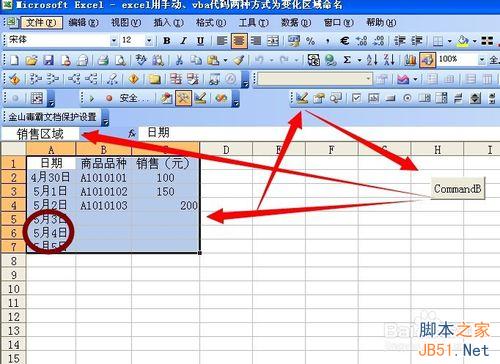Expand the Chart Type dropdown arrow
The width and height of the screenshot is (500, 364).
coord(415,79)
